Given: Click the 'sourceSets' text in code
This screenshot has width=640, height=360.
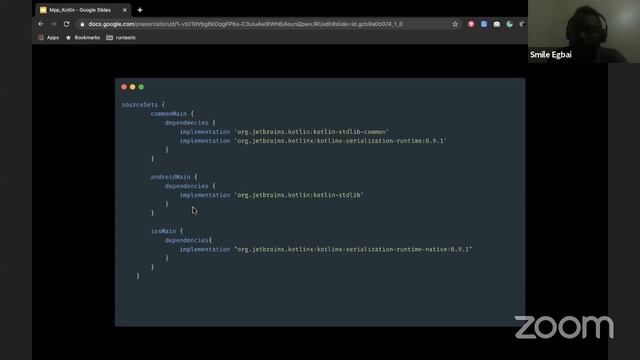Looking at the screenshot, I should 140,105.
